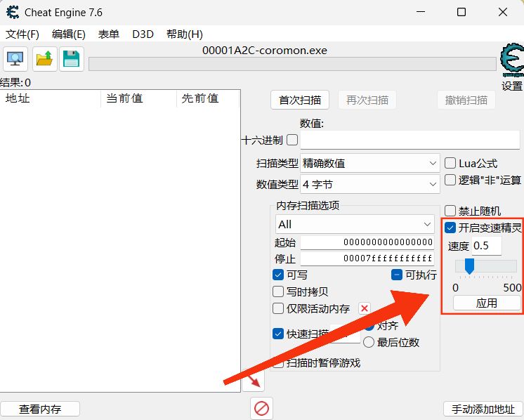The image size is (524, 420).
Task: Toggle the 可写 checkbox
Action: click(278, 275)
